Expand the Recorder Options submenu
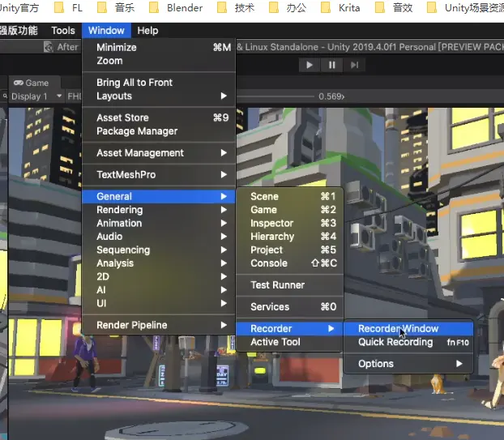Viewport: 504px width, 440px height. point(408,364)
